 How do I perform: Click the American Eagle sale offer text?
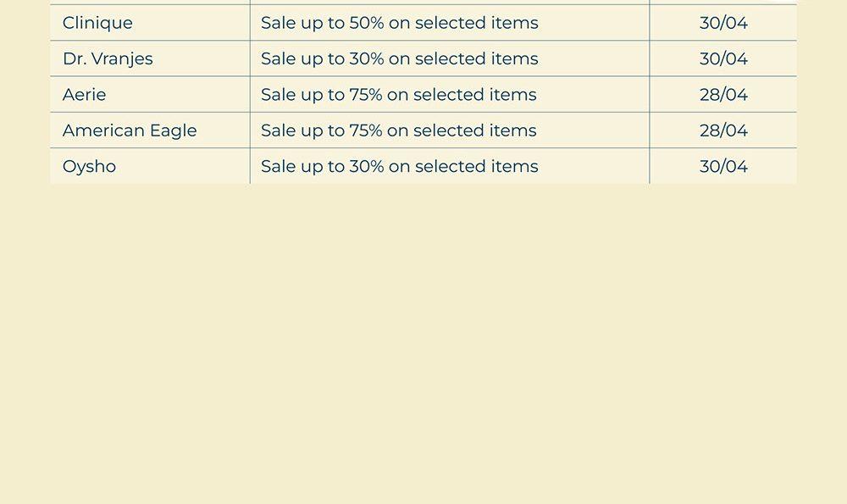398,130
